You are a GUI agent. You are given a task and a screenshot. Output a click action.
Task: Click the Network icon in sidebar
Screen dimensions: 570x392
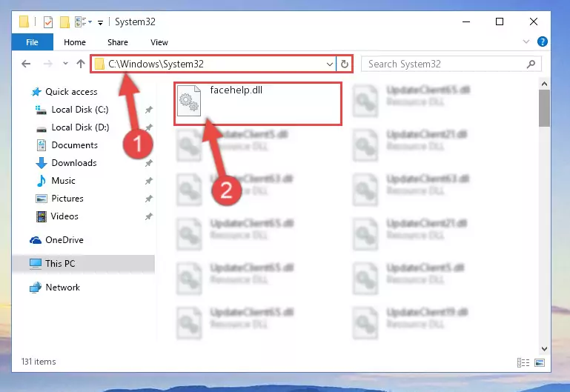click(36, 288)
